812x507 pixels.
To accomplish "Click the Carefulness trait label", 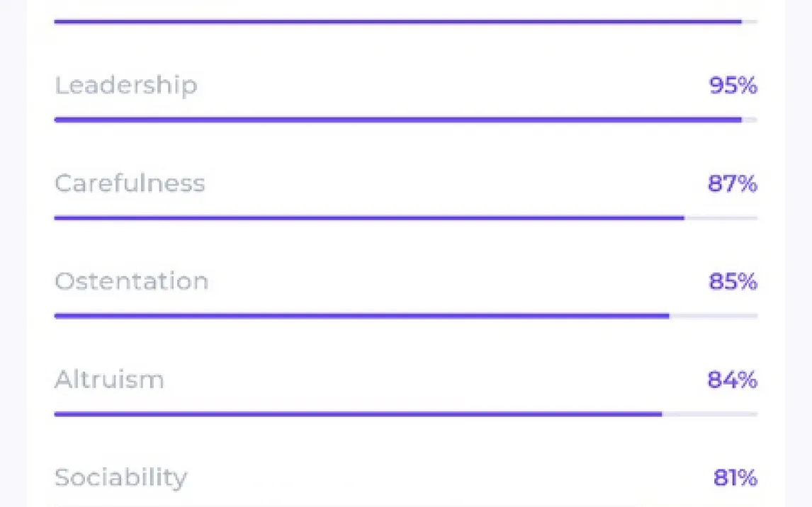I will pyautogui.click(x=130, y=183).
